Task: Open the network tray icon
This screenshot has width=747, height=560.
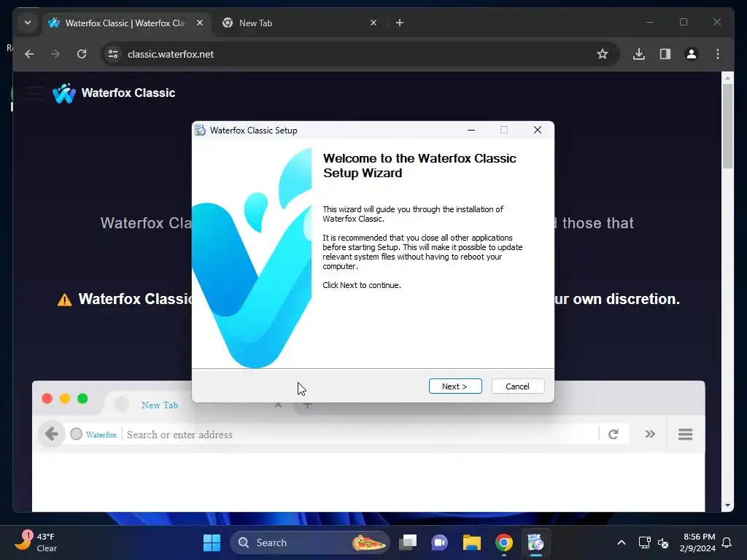Action: coord(644,542)
